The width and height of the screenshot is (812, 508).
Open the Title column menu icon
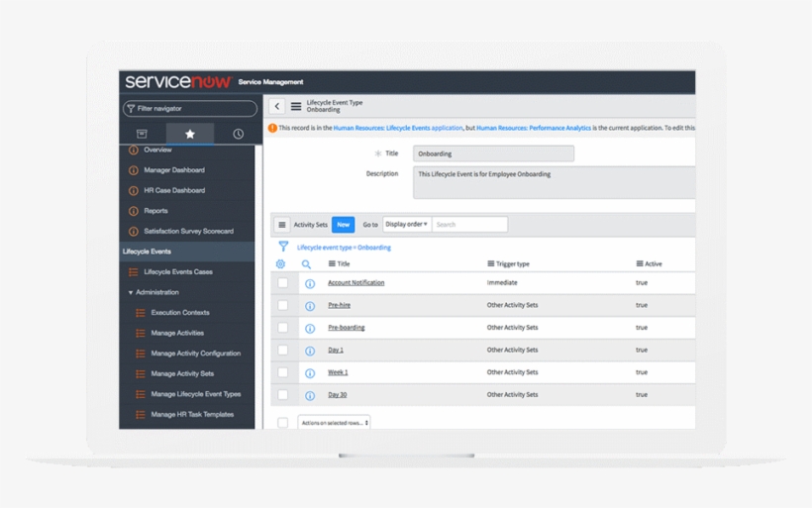[332, 263]
